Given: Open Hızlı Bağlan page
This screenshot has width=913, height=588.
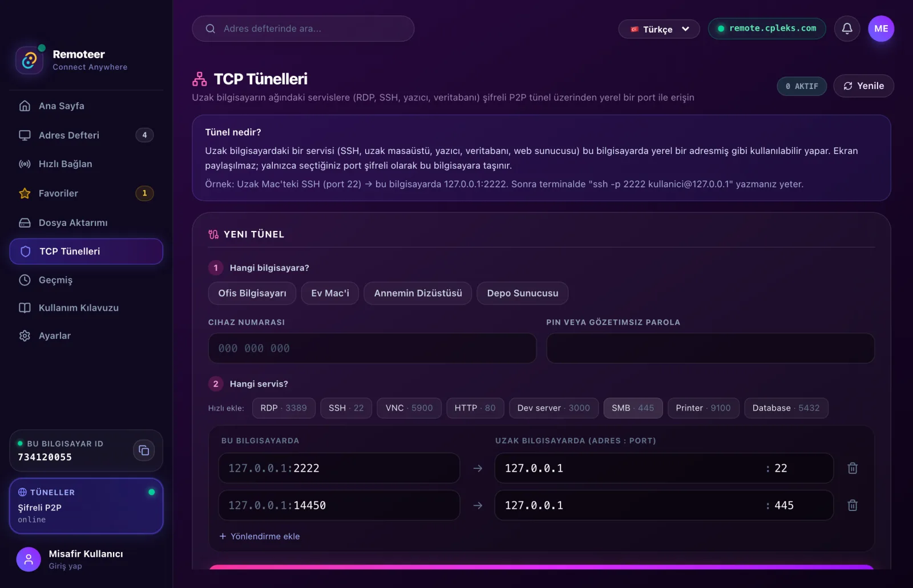Looking at the screenshot, I should 86,164.
